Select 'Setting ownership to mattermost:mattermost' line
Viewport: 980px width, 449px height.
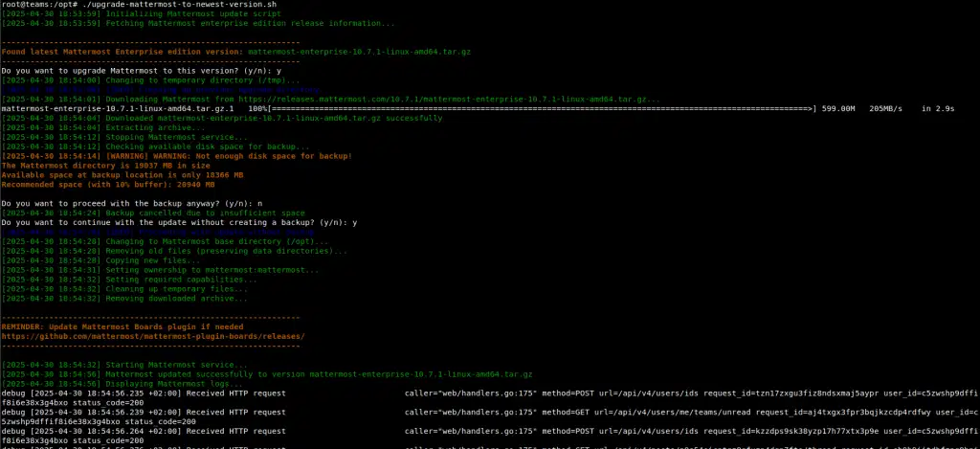click(160, 270)
